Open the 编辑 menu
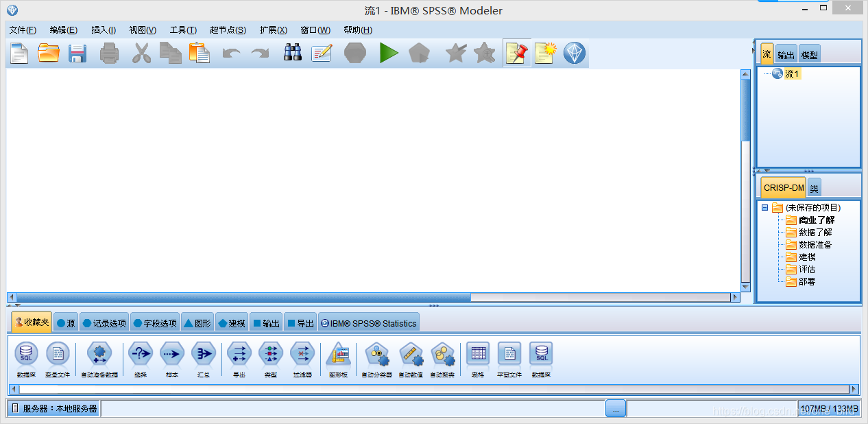The image size is (868, 424). (64, 30)
